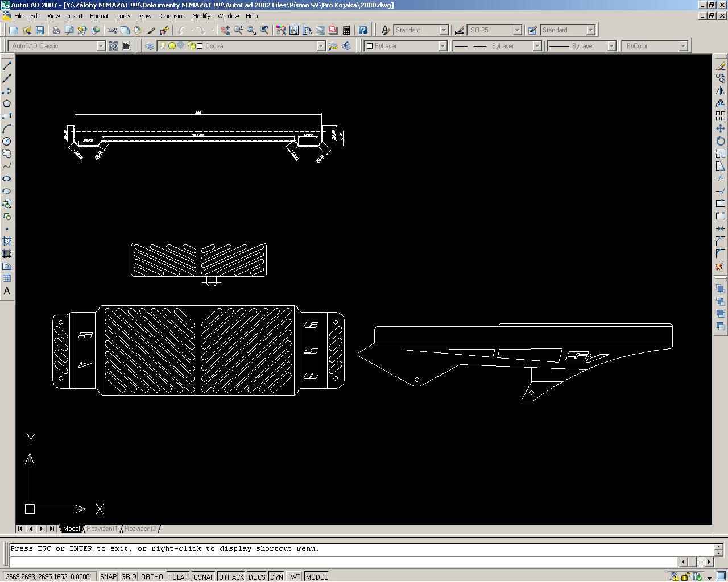
Task: Select the Rectangle draw tool
Action: [x=7, y=116]
